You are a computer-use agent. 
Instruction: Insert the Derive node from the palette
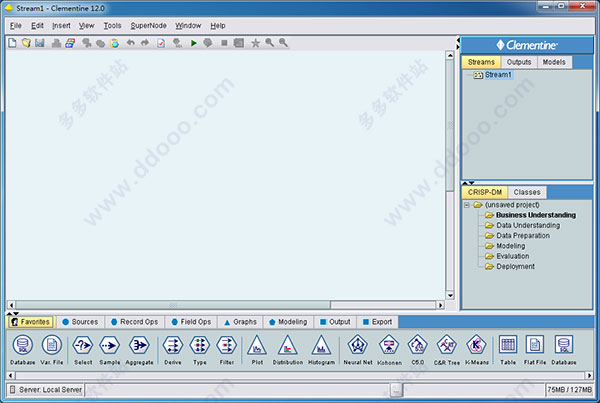(x=173, y=349)
